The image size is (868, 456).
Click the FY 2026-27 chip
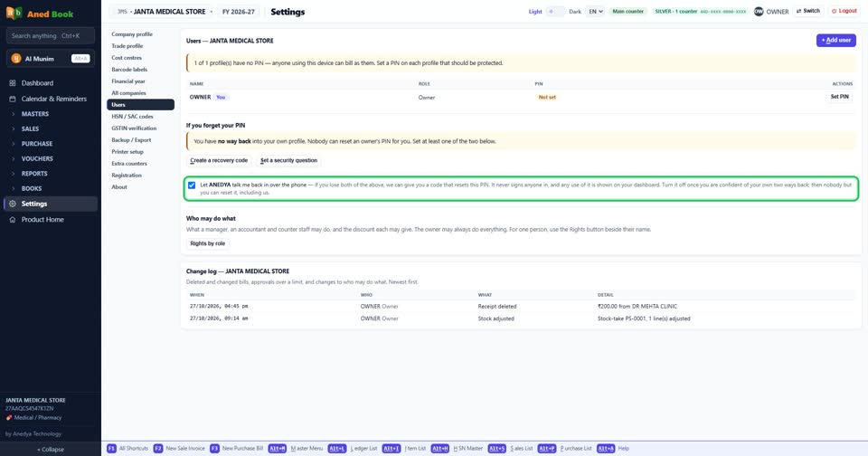pos(239,12)
